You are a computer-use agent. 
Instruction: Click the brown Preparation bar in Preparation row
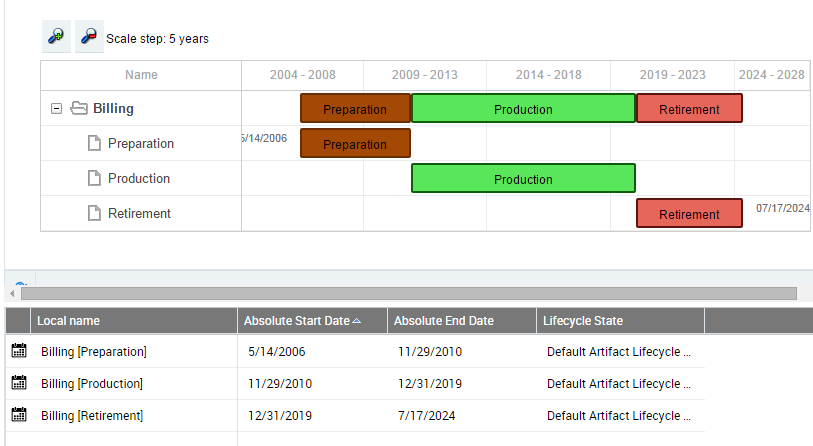click(355, 144)
